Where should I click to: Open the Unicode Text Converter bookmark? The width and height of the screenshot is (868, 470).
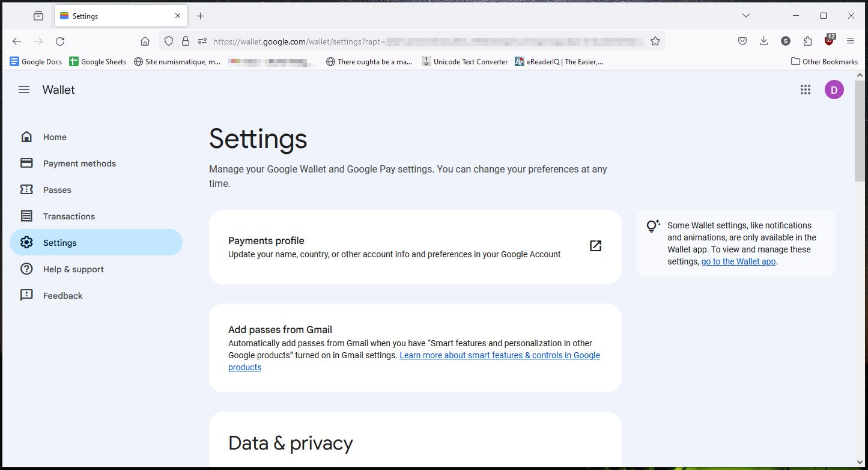pos(465,61)
